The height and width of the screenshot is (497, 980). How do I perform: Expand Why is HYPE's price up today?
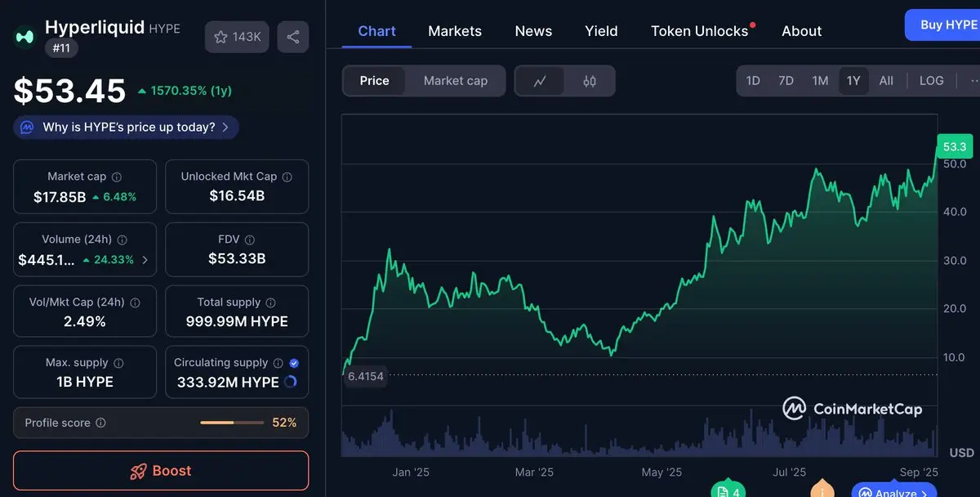126,128
